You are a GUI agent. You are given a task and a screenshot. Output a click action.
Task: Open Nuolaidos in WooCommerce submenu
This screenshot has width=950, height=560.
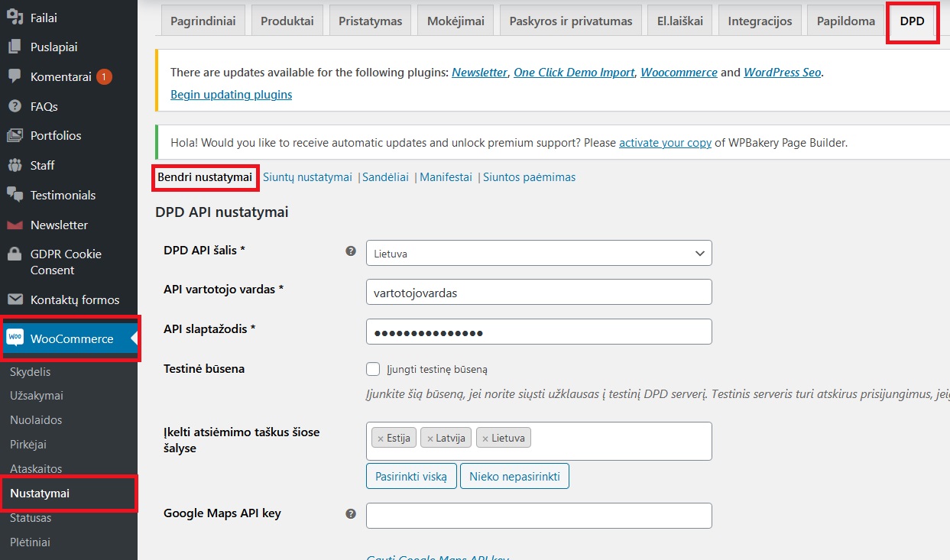36,420
